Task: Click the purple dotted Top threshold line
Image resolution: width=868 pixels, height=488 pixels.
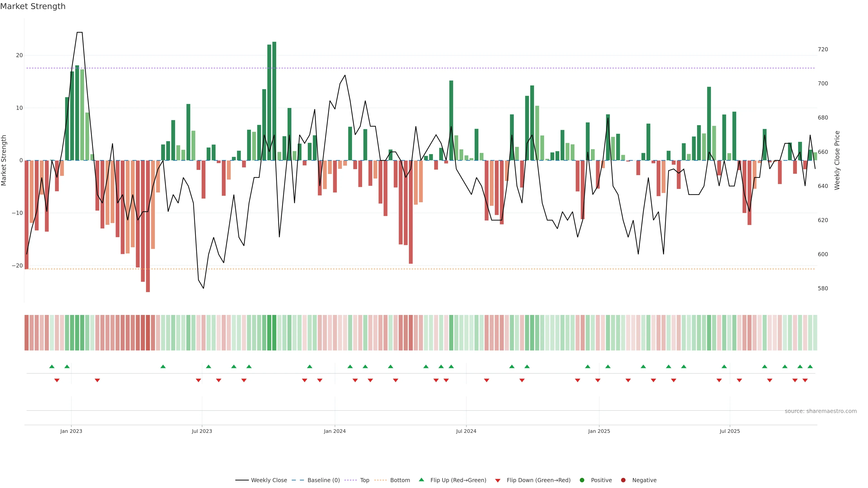Action: click(x=404, y=68)
